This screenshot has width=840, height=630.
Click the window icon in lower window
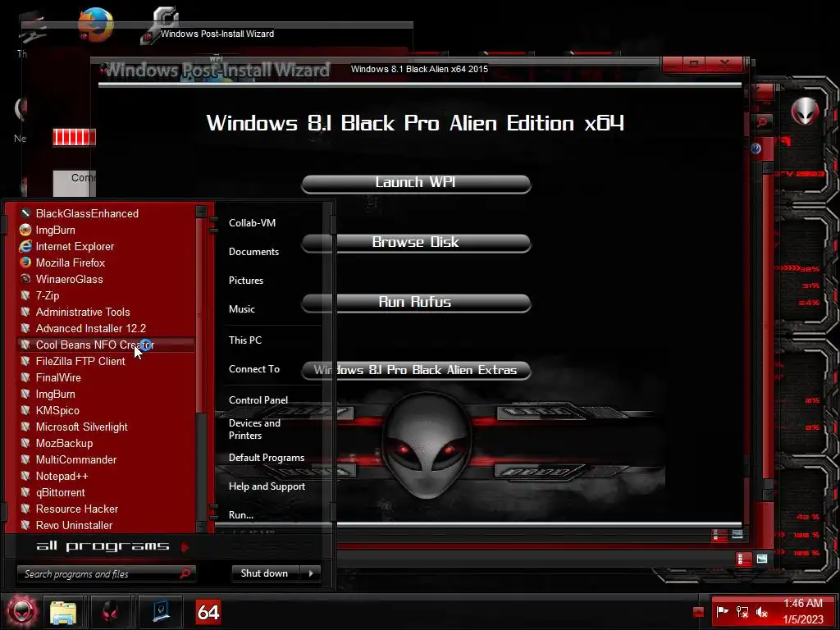[762, 559]
